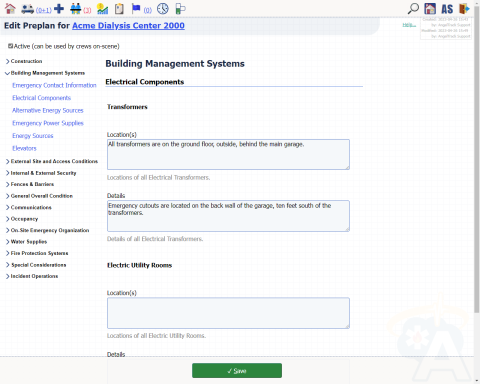Viewport: 480px width, 384px height.
Task: Click the blue plus add icon
Action: click(59, 9)
